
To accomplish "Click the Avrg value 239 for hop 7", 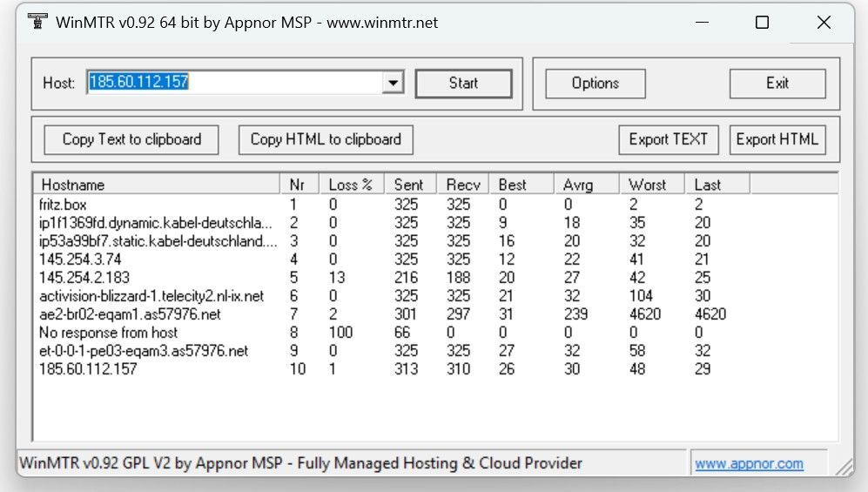I will tap(575, 313).
